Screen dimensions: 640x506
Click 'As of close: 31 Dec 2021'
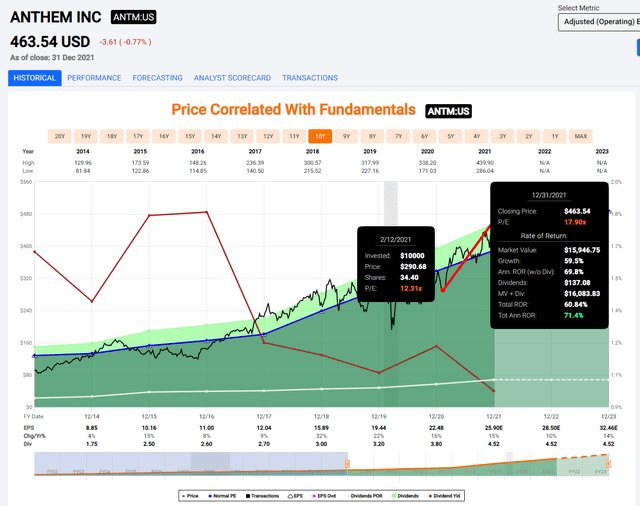52,58
